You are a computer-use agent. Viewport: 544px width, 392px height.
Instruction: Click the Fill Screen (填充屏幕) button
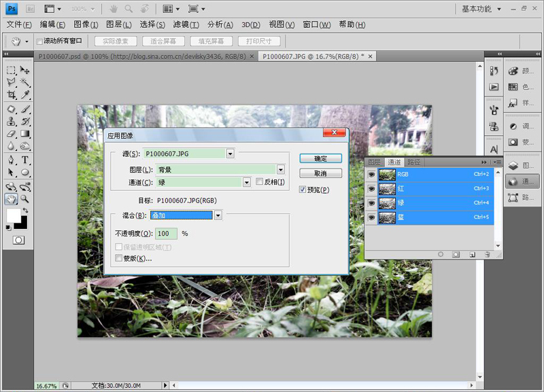[x=211, y=41]
